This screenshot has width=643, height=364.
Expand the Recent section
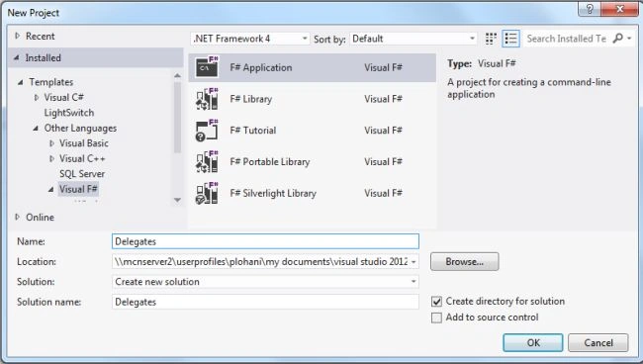[x=17, y=36]
